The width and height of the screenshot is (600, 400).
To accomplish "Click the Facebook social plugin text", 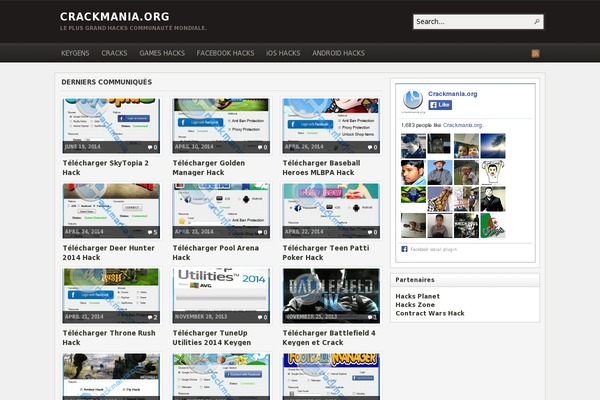I will (x=434, y=249).
